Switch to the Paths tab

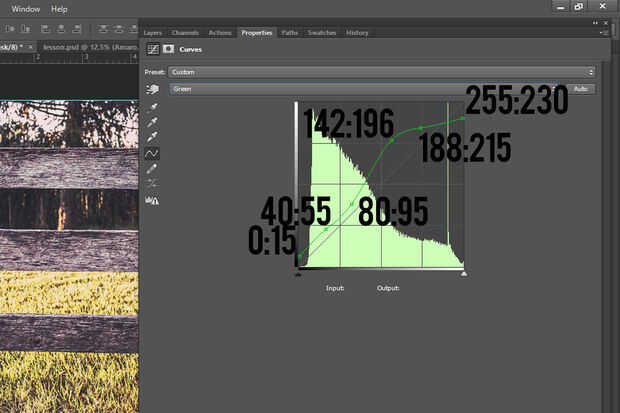tap(289, 33)
